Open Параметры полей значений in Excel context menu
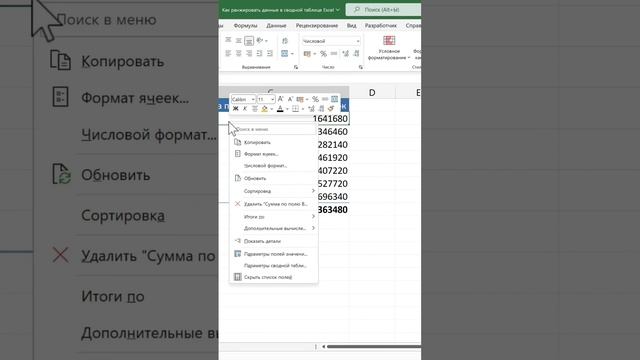The width and height of the screenshot is (640, 360). pos(274,254)
